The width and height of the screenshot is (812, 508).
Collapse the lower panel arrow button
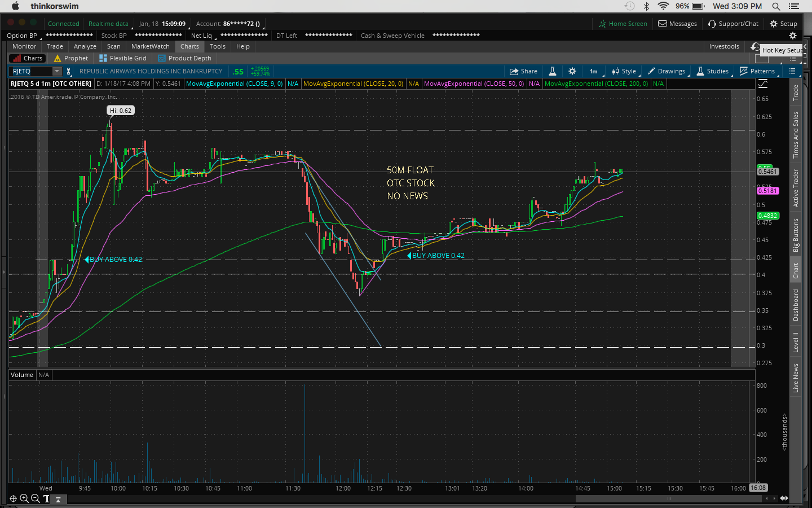coord(58,500)
